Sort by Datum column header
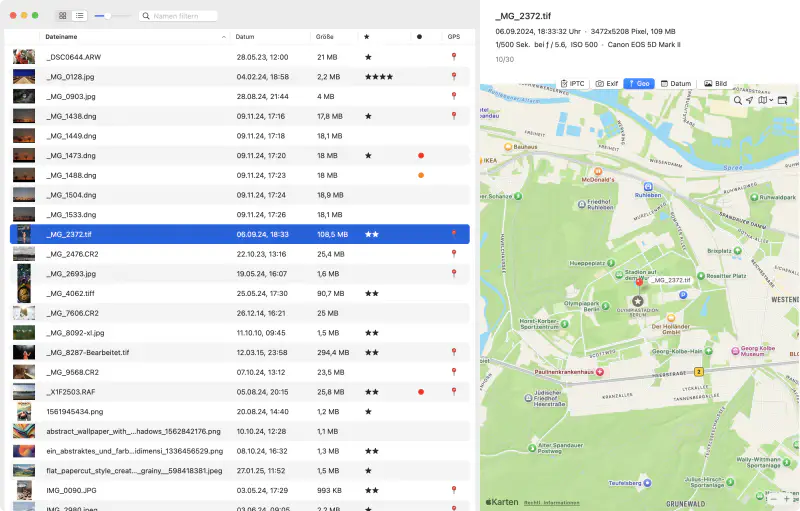 (245, 37)
